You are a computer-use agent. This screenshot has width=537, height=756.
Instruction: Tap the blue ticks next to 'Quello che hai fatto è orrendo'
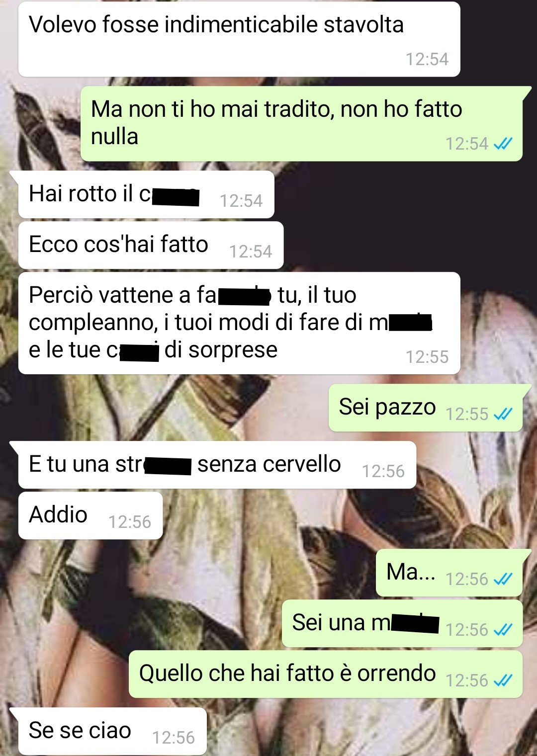[x=502, y=680]
